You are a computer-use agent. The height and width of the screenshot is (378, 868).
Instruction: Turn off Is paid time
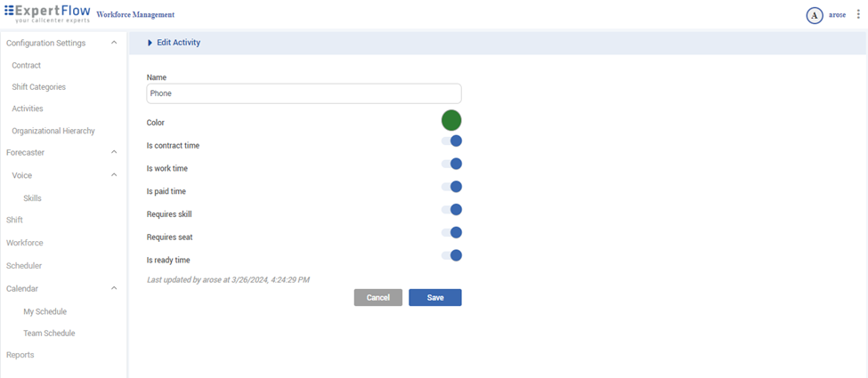pyautogui.click(x=452, y=187)
